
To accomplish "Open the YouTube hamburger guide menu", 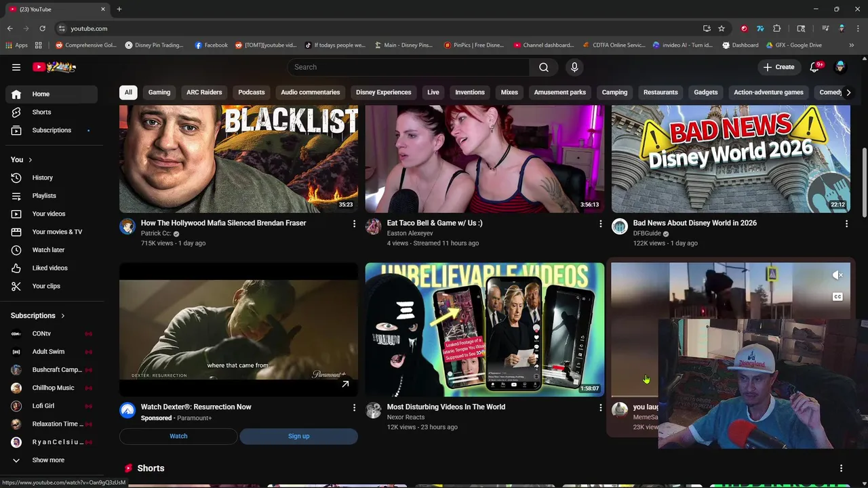I will pyautogui.click(x=16, y=67).
